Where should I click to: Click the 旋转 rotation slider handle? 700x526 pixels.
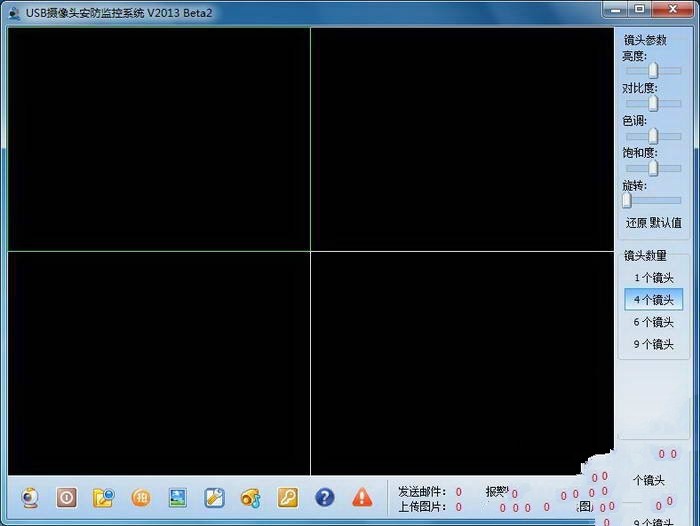coord(627,200)
